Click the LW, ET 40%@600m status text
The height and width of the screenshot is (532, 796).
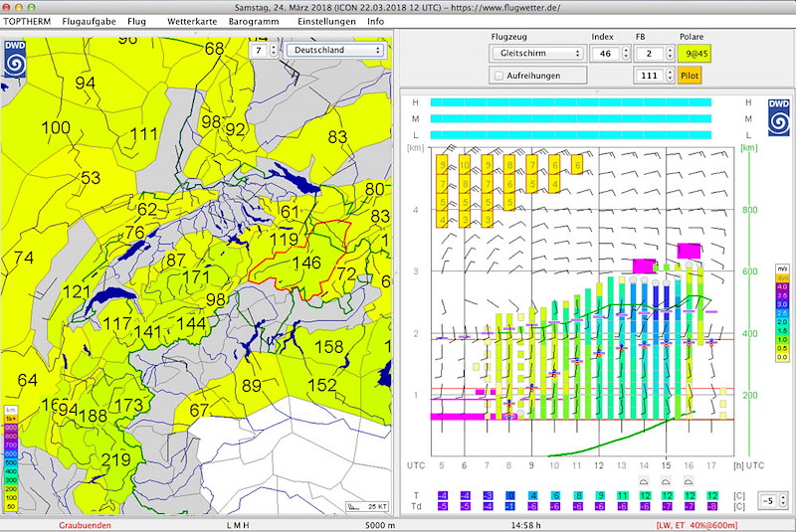[697, 525]
